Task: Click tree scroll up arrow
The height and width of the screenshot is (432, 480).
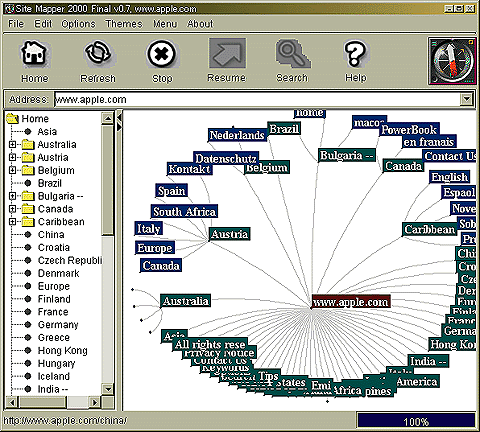Action: pyautogui.click(x=108, y=118)
